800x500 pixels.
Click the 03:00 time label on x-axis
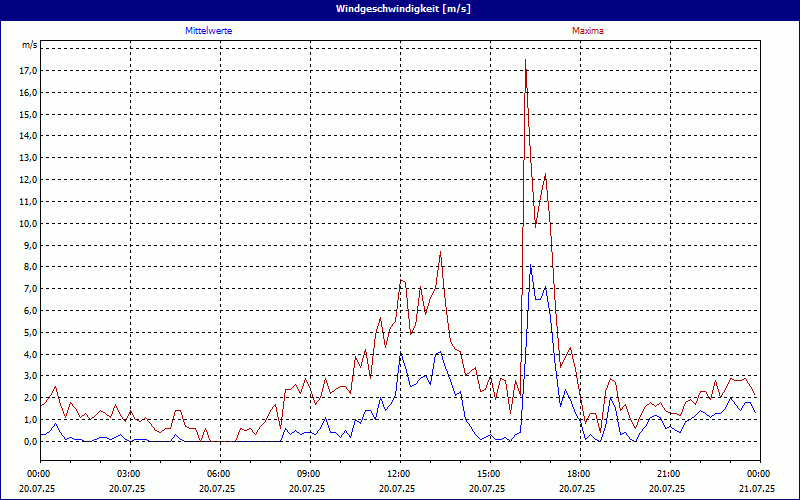tap(129, 474)
